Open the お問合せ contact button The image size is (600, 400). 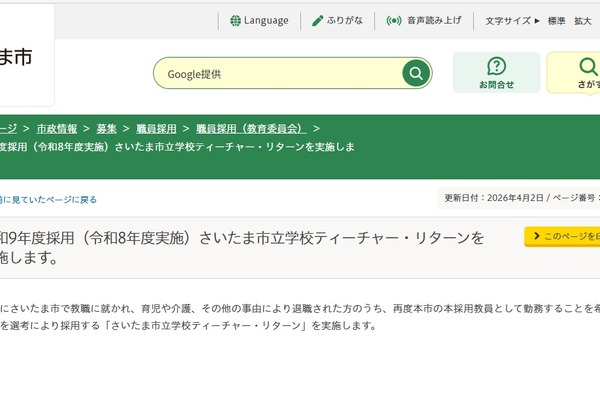(x=496, y=72)
